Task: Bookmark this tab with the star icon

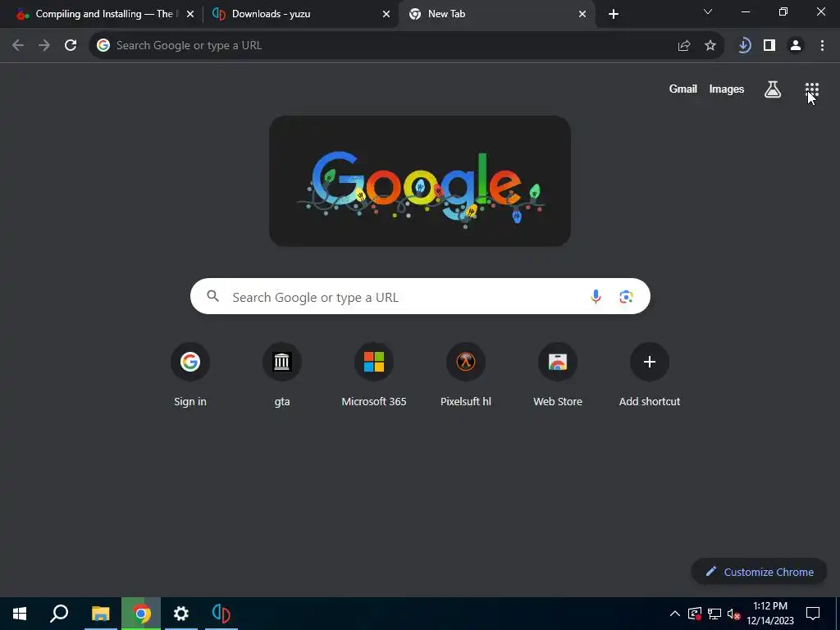Action: [x=710, y=46]
